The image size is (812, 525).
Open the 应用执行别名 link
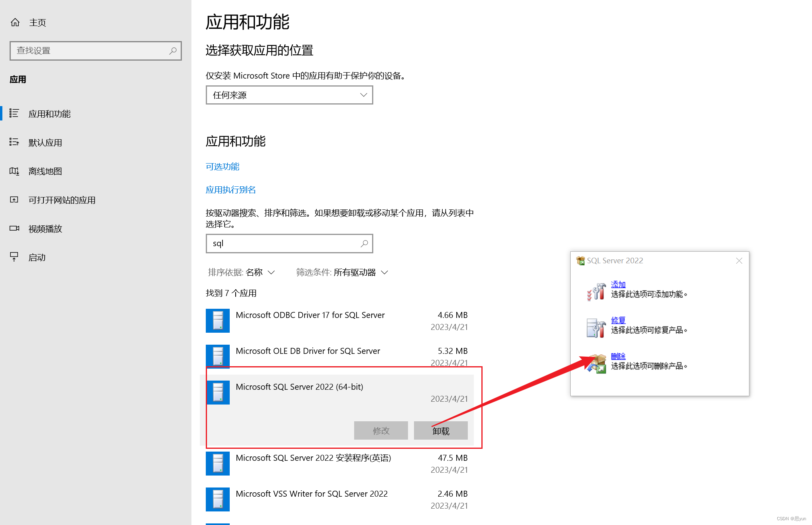pyautogui.click(x=231, y=189)
